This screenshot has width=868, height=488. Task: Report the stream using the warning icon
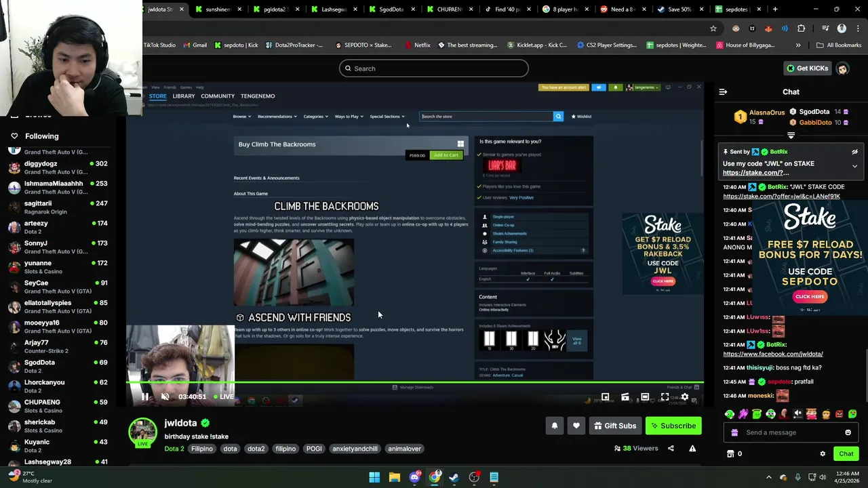[692, 448]
